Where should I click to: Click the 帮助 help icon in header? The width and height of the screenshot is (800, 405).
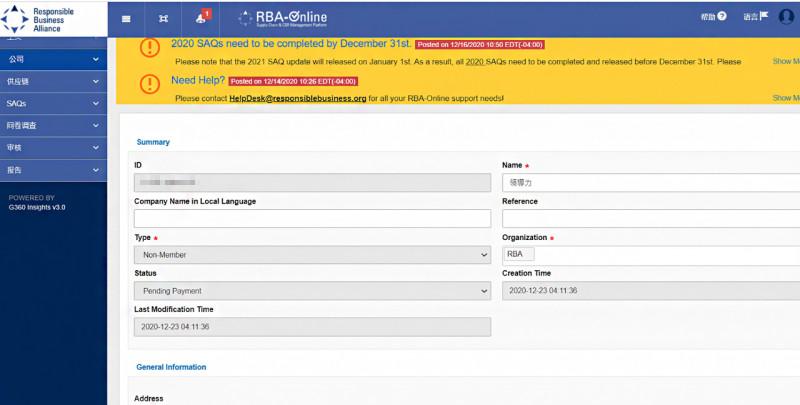tap(712, 17)
